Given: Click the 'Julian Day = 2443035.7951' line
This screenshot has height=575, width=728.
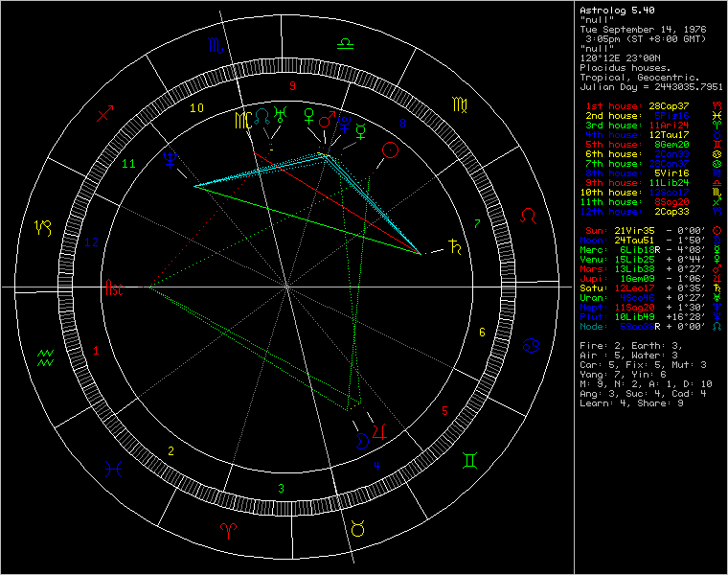Looking at the screenshot, I should pyautogui.click(x=651, y=87).
